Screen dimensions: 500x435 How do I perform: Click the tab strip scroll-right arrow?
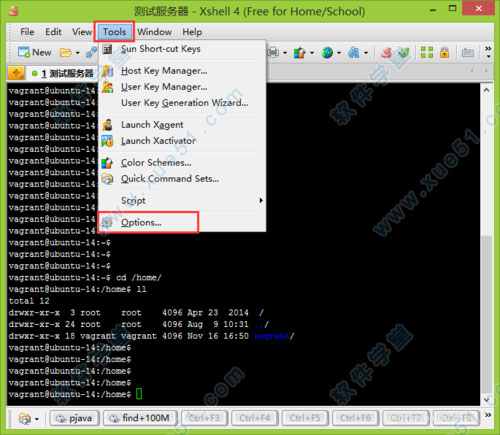[486, 70]
